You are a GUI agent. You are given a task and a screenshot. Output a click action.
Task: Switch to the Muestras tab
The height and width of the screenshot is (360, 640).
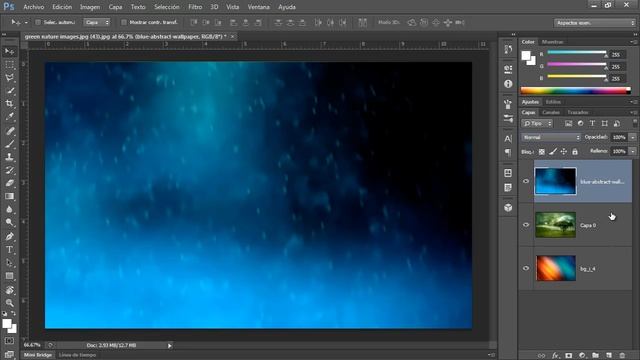click(x=552, y=42)
